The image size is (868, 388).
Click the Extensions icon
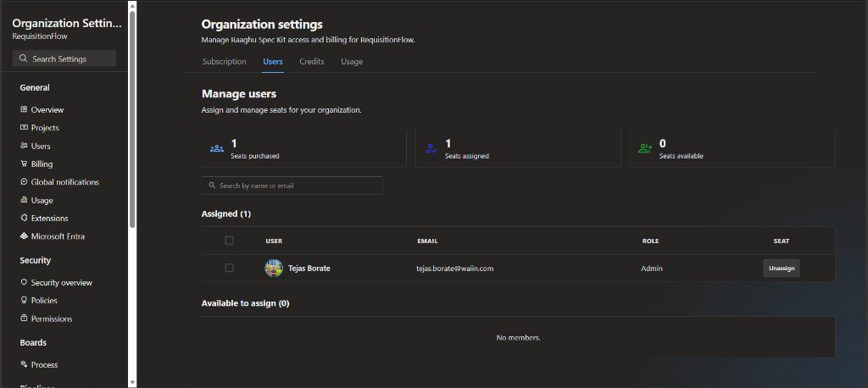pyautogui.click(x=24, y=218)
